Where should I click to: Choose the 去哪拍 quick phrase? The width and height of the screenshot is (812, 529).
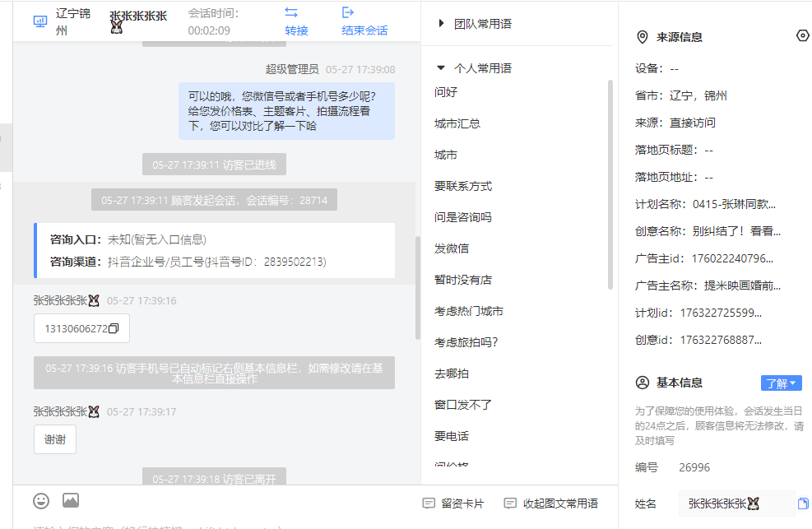tap(452, 374)
